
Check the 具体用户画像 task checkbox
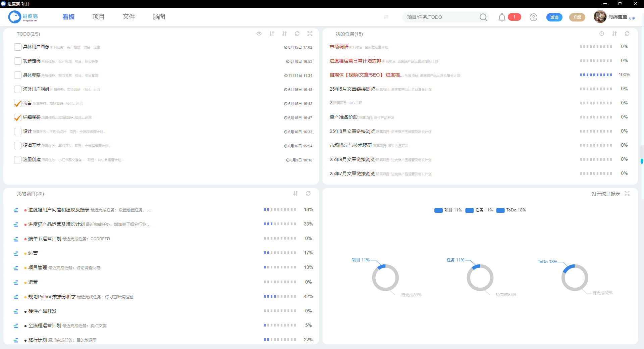(17, 47)
